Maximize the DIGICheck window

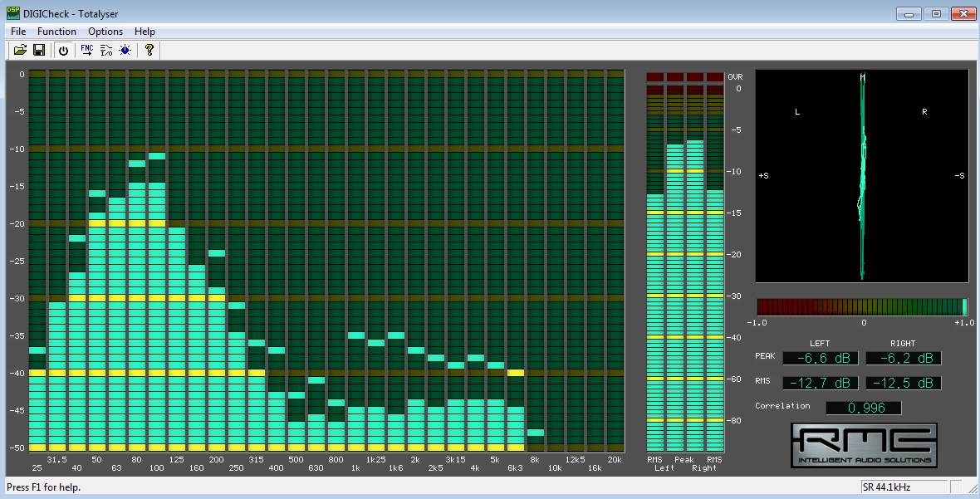pos(936,14)
